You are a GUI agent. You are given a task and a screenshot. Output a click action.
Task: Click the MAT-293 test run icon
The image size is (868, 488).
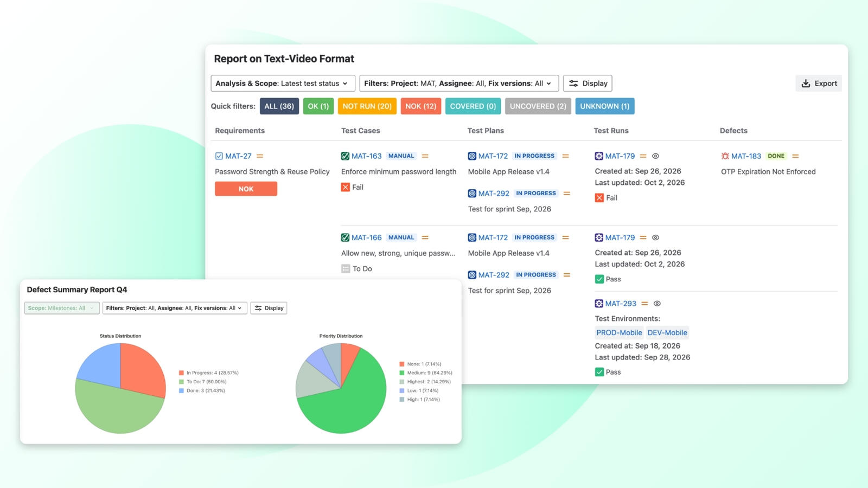[x=599, y=304]
